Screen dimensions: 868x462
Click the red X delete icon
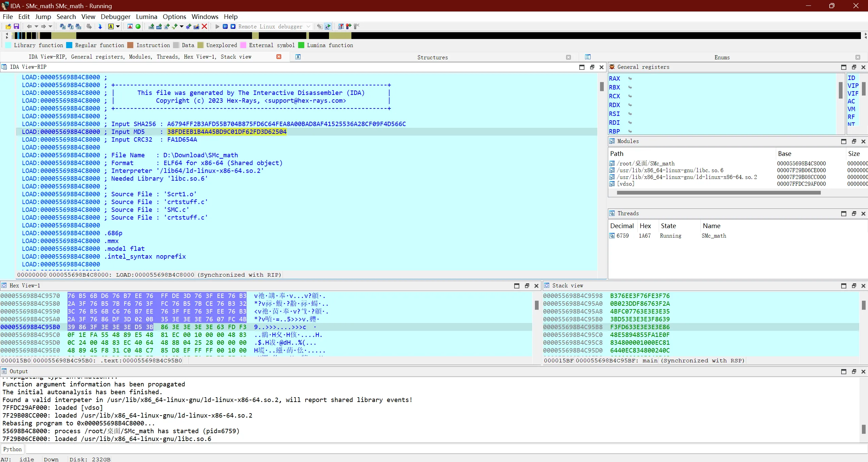tap(204, 26)
